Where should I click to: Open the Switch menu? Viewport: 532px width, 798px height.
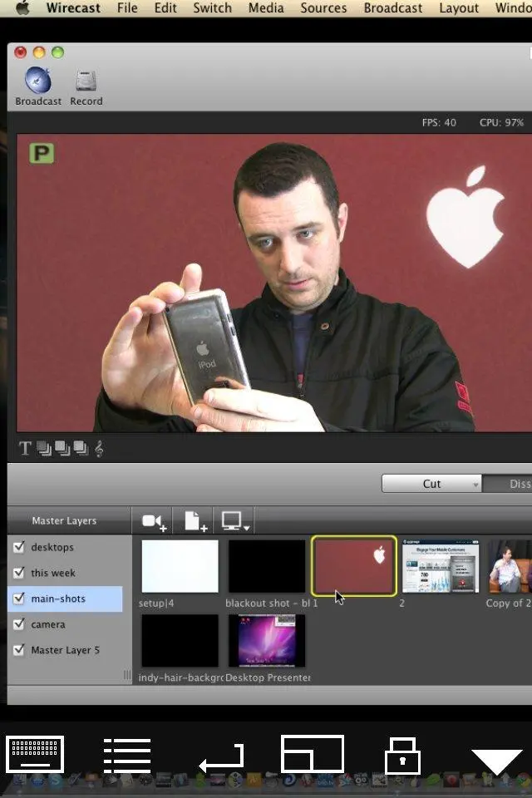212,8
